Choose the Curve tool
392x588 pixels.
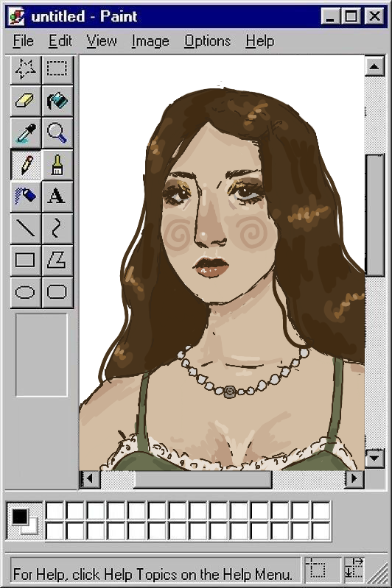57,229
